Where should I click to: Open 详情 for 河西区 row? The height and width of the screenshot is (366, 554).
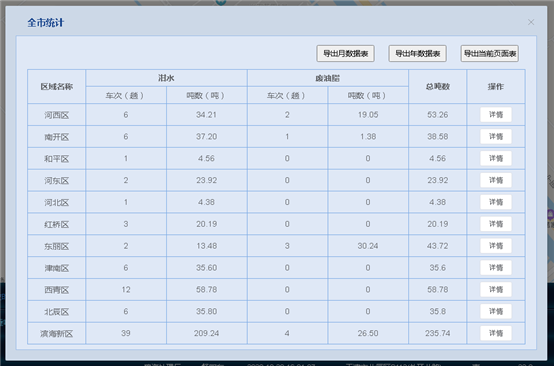(496, 115)
